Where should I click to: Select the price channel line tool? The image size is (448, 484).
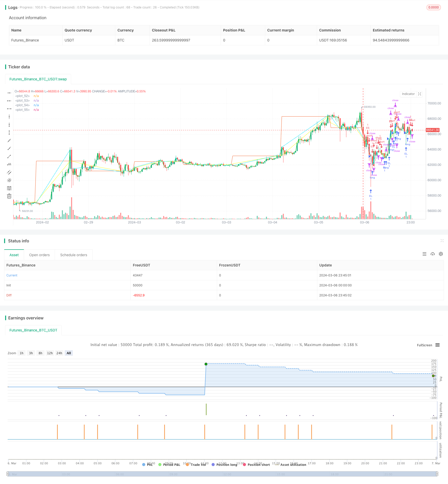pyautogui.click(x=9, y=172)
